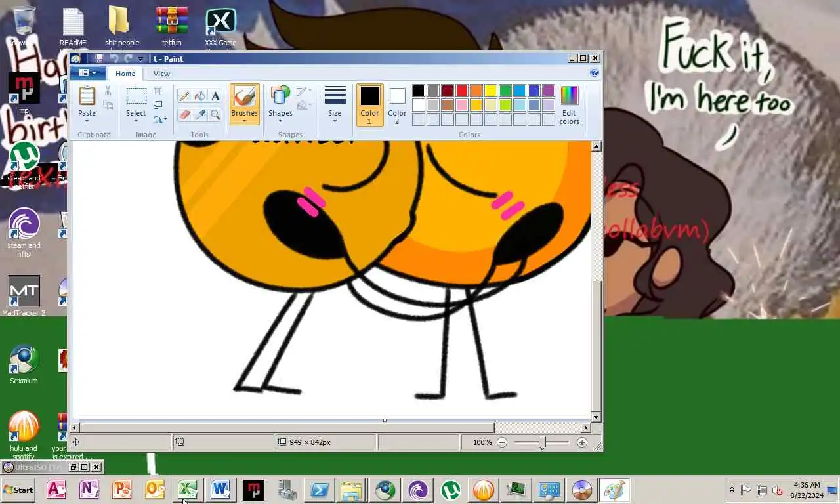Activate Color 1 foreground selector

click(369, 105)
